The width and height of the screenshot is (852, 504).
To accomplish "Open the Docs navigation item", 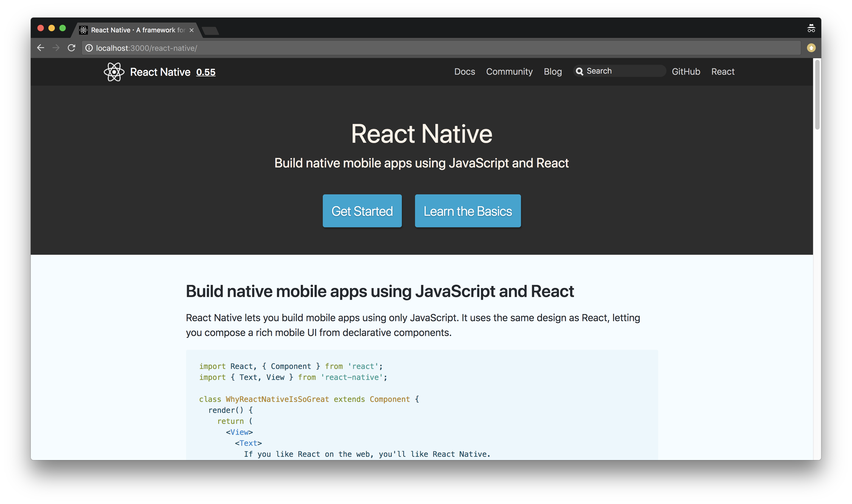I will (x=464, y=72).
